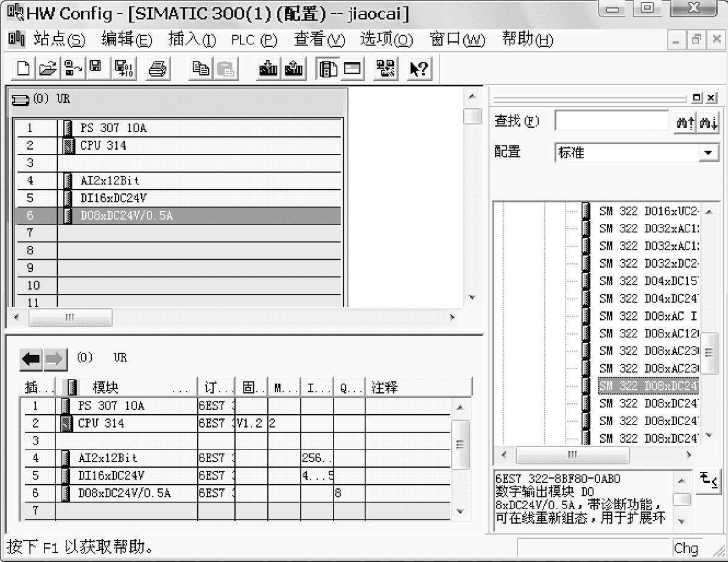728x562 pixels.
Task: Click the Print toolbar icon
Action: (158, 68)
